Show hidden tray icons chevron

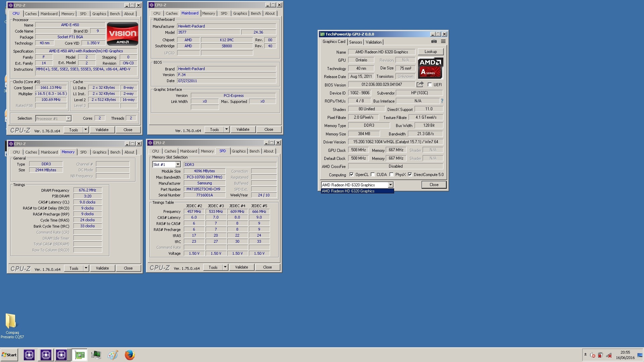[585, 355]
